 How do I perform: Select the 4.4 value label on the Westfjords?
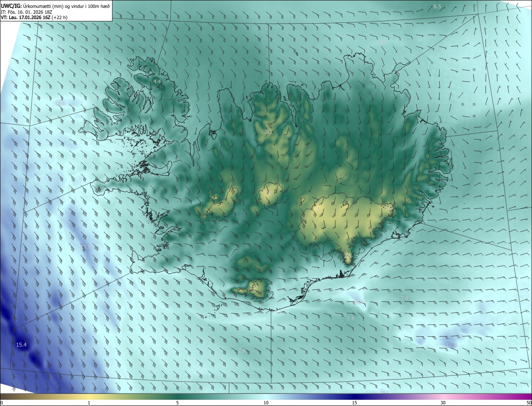pos(157,82)
